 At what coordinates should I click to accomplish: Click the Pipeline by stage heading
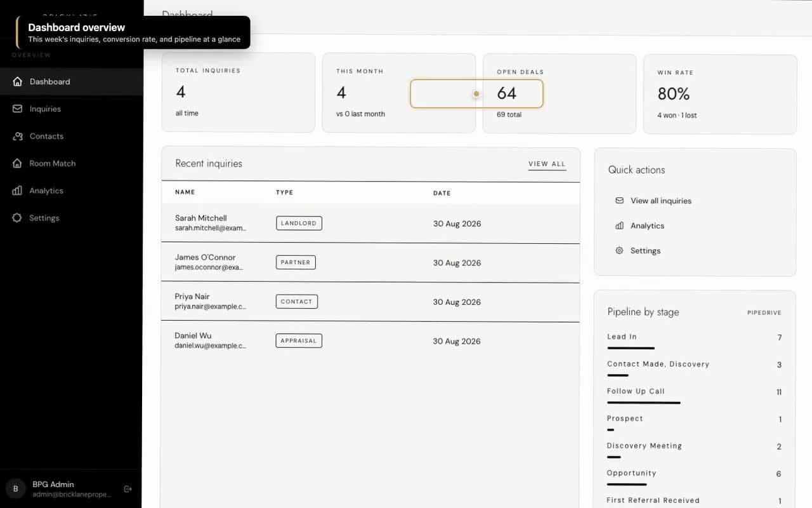643,312
